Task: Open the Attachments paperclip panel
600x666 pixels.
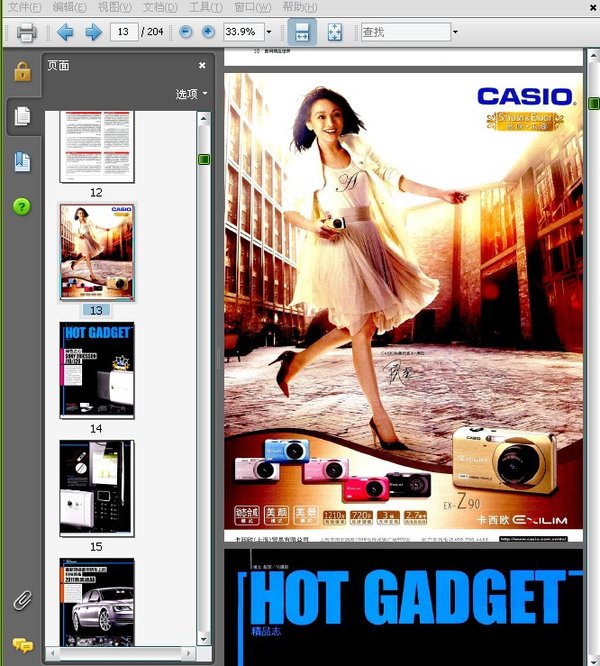Action: pos(22,600)
